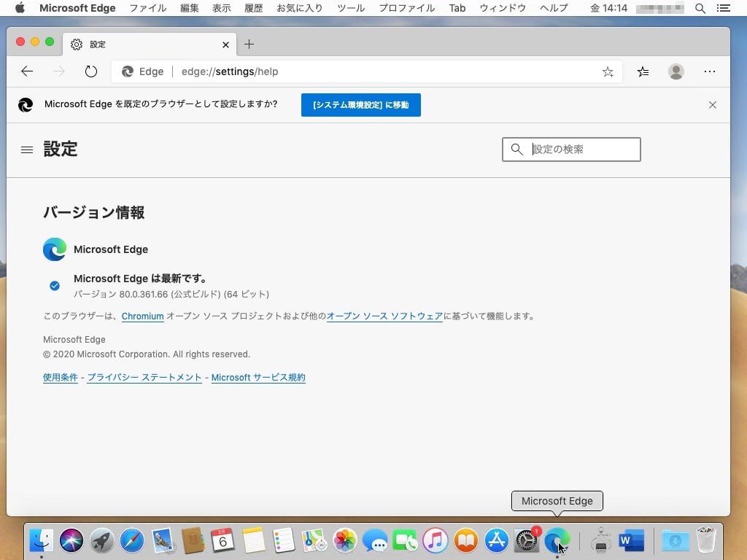Click the Microsoft Edge Dock icon
The height and width of the screenshot is (560, 747).
pyautogui.click(x=557, y=540)
